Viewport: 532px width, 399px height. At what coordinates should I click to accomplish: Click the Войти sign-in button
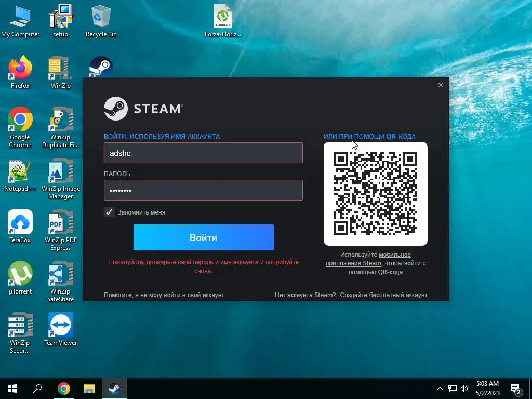(x=204, y=237)
